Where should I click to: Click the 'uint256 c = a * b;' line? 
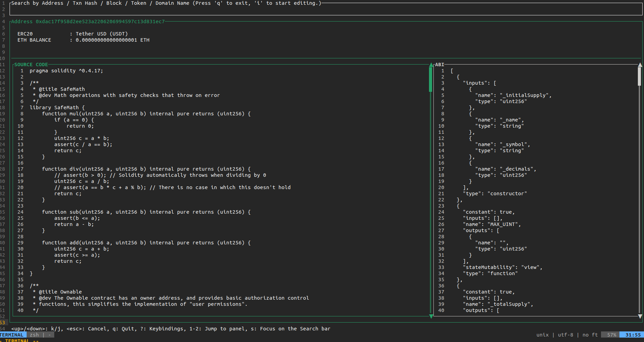point(82,138)
